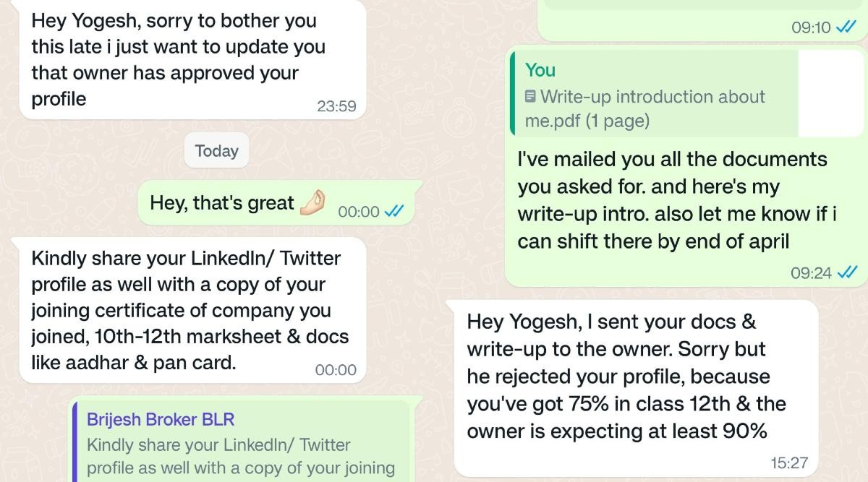868x482 pixels.
Task: Click the Today date separator chip
Action: (x=216, y=151)
